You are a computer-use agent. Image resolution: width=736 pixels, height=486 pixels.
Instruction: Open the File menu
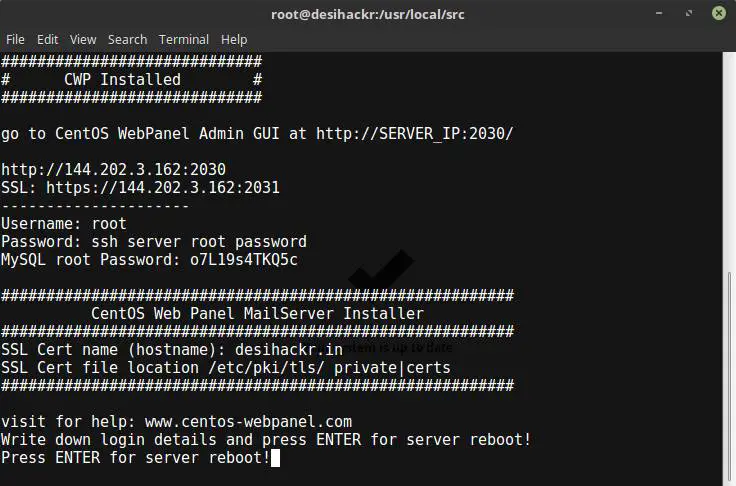coord(15,39)
